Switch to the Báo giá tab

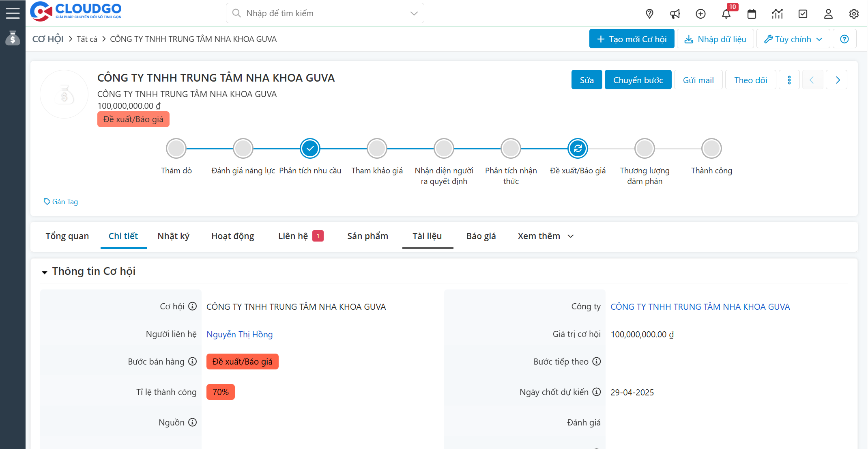click(x=481, y=236)
